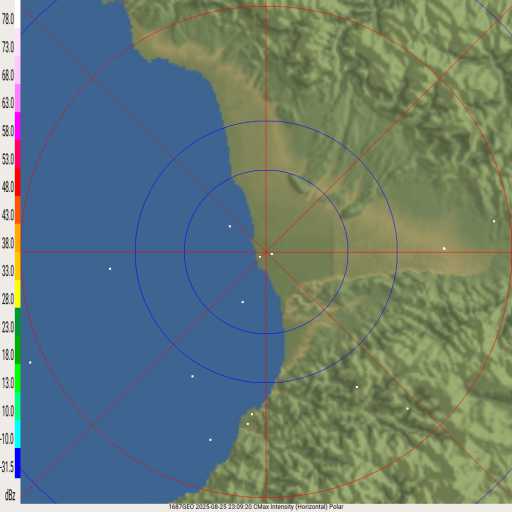Click the white offshore marker northwest of center

pos(230,227)
